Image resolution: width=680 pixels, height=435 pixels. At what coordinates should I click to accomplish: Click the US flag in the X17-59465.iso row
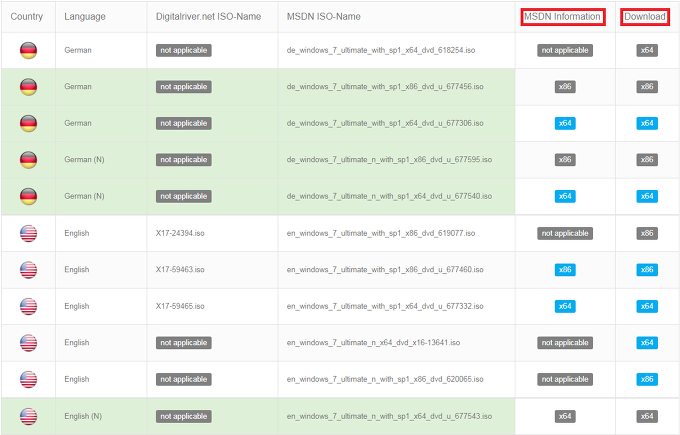point(28,306)
